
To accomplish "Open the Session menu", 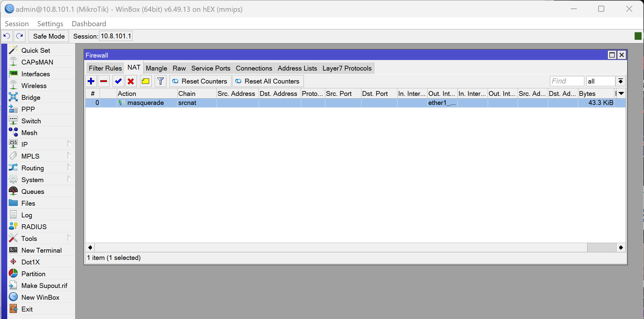I will coord(17,24).
